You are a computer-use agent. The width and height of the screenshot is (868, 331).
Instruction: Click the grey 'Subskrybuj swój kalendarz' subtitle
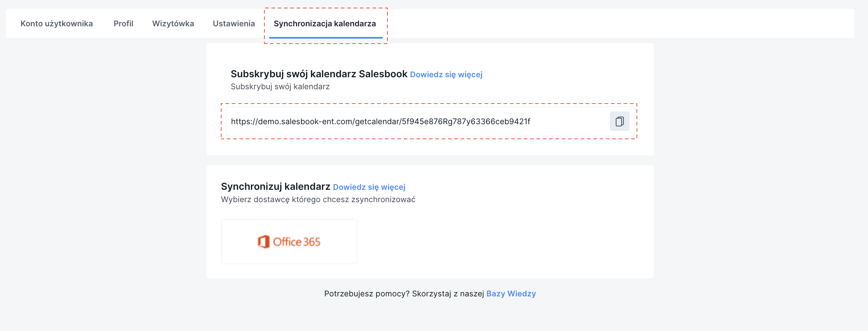[x=280, y=87]
